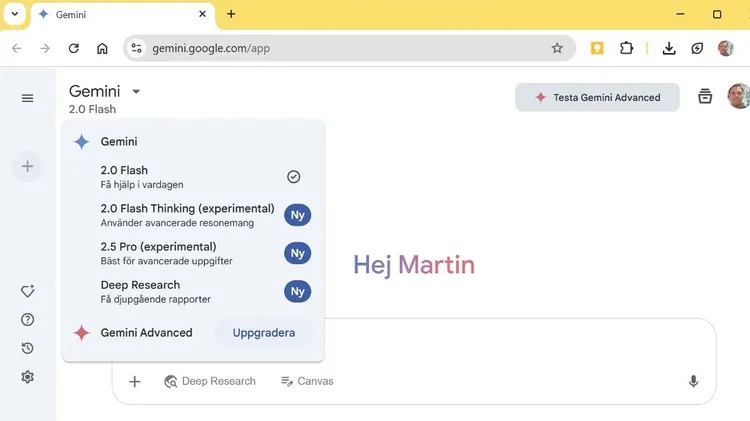Click the performance leaf icon in toolbar
Screen dimensions: 750x421
(697, 48)
